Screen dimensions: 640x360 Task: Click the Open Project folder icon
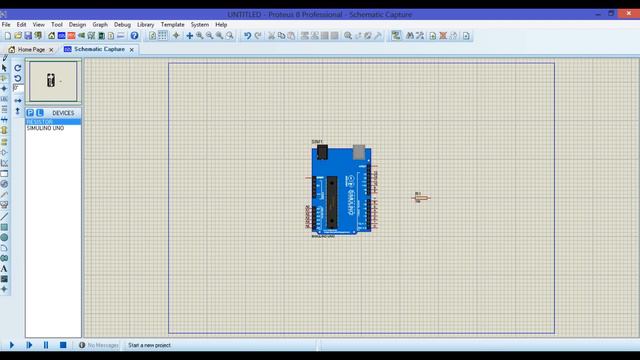(x=18, y=36)
